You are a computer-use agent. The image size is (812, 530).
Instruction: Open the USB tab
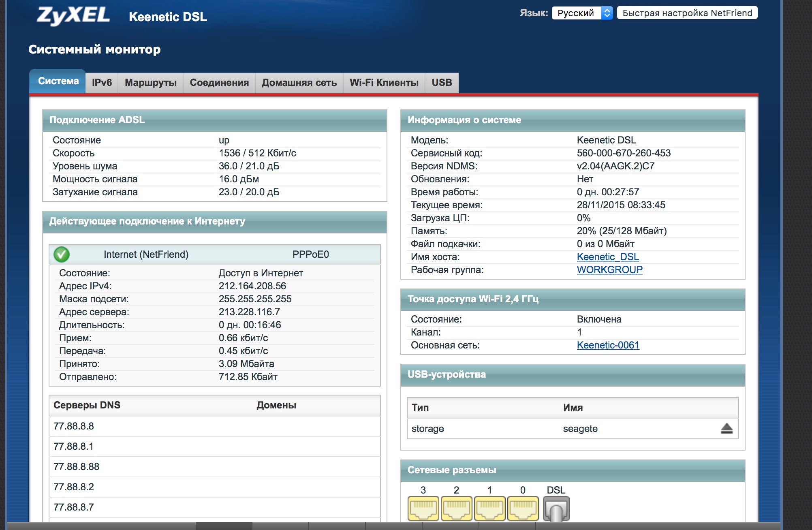coord(442,83)
